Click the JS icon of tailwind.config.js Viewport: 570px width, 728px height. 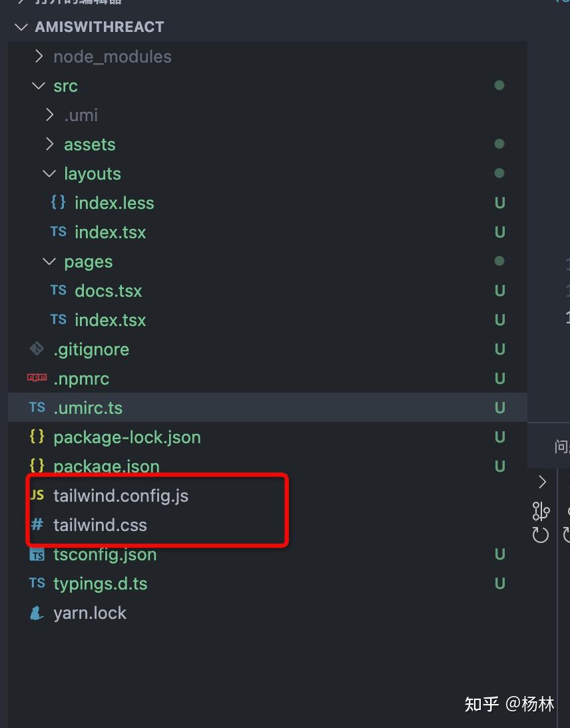(37, 495)
